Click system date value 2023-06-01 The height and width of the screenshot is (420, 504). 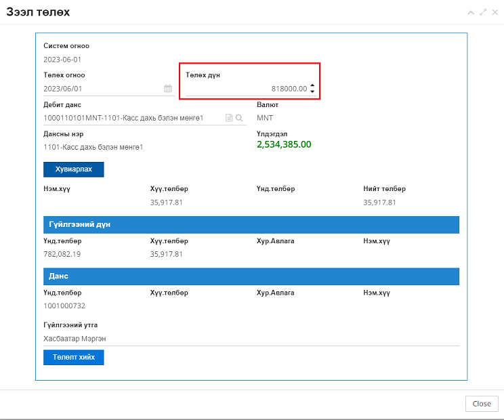pos(62,60)
